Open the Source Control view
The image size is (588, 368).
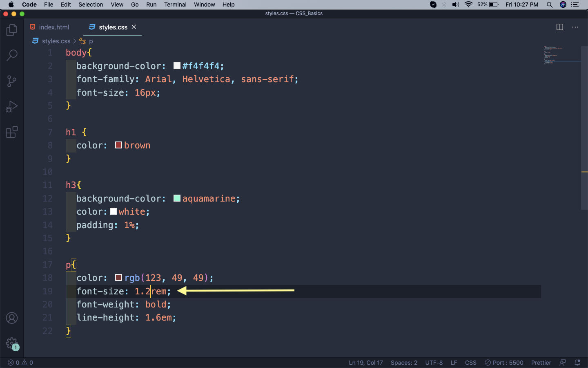[12, 81]
